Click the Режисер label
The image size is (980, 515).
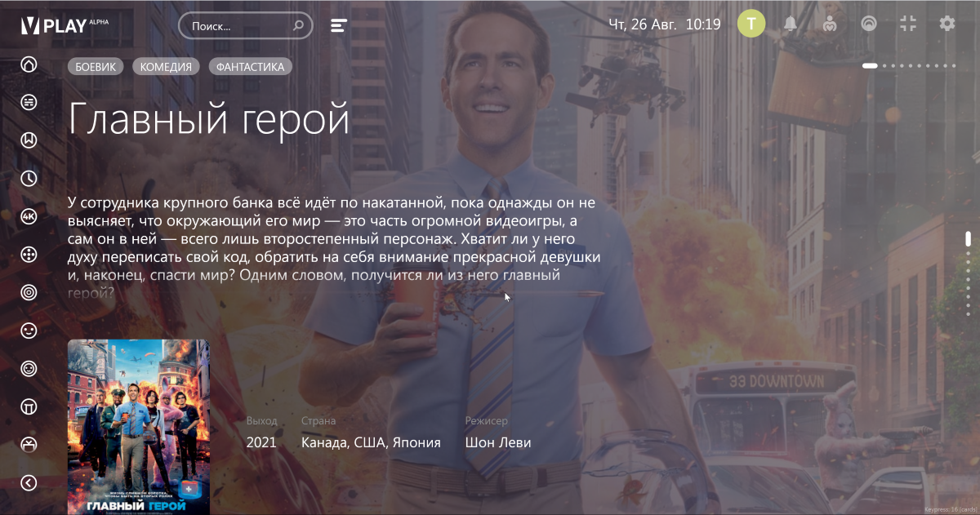click(486, 420)
